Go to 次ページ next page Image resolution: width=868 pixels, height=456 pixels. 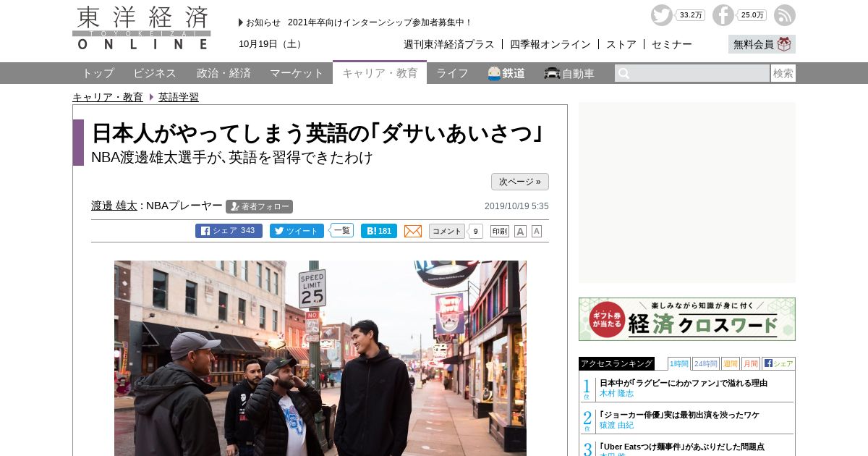(520, 182)
